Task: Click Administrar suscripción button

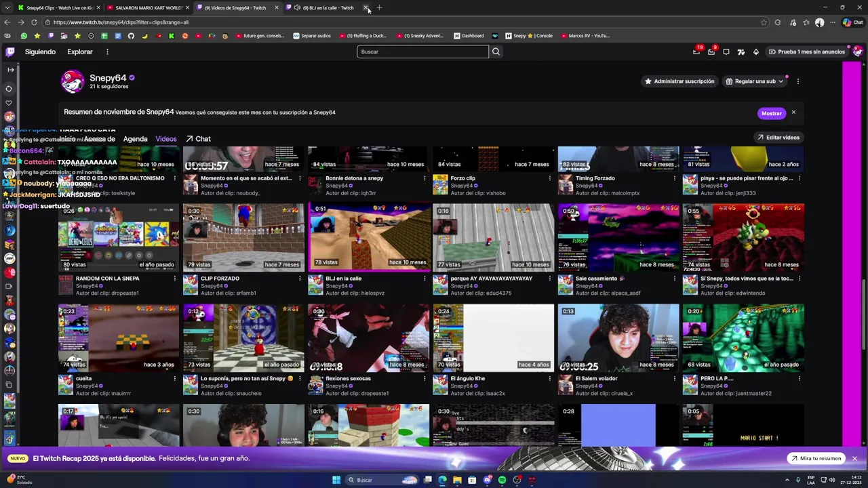Action: tap(679, 81)
